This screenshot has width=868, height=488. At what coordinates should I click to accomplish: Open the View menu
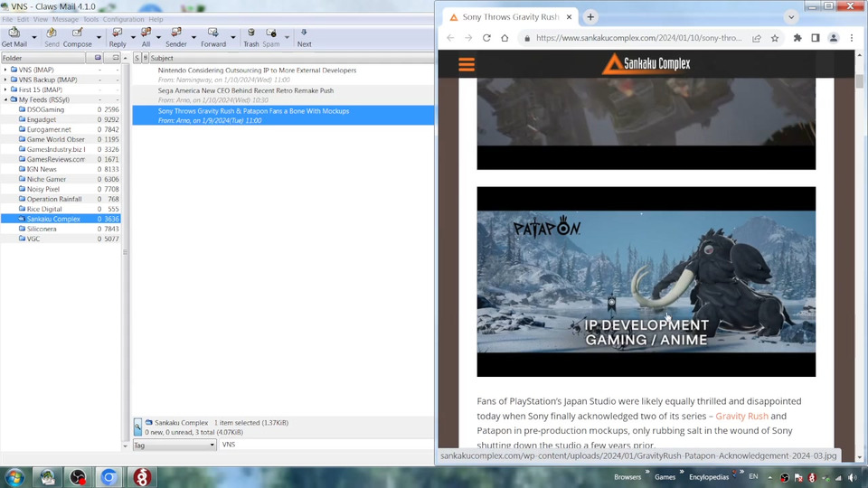tap(41, 19)
